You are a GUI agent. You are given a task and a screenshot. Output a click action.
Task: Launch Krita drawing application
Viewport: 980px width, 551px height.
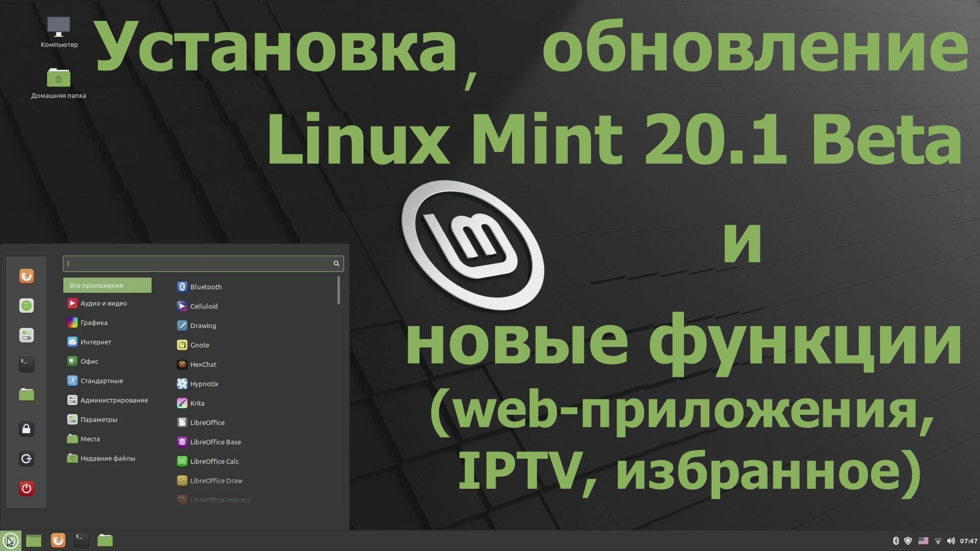pyautogui.click(x=197, y=403)
